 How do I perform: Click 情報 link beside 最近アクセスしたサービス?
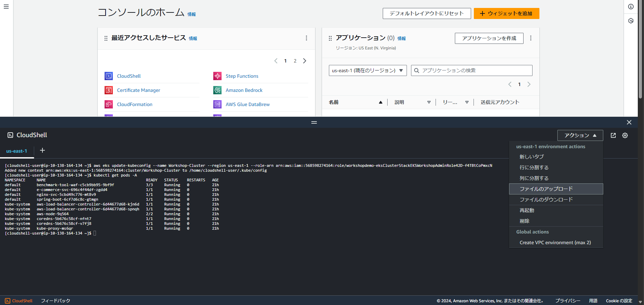click(x=193, y=38)
